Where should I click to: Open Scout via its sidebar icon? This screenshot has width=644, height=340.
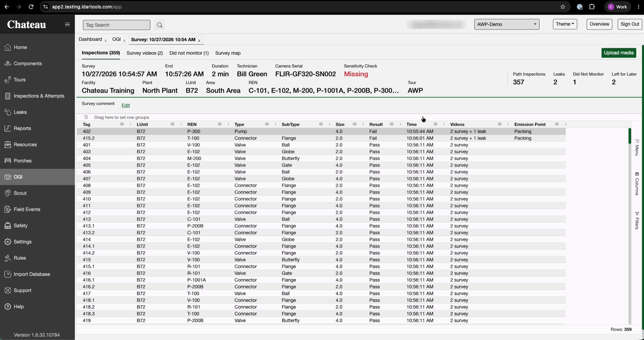(8, 193)
